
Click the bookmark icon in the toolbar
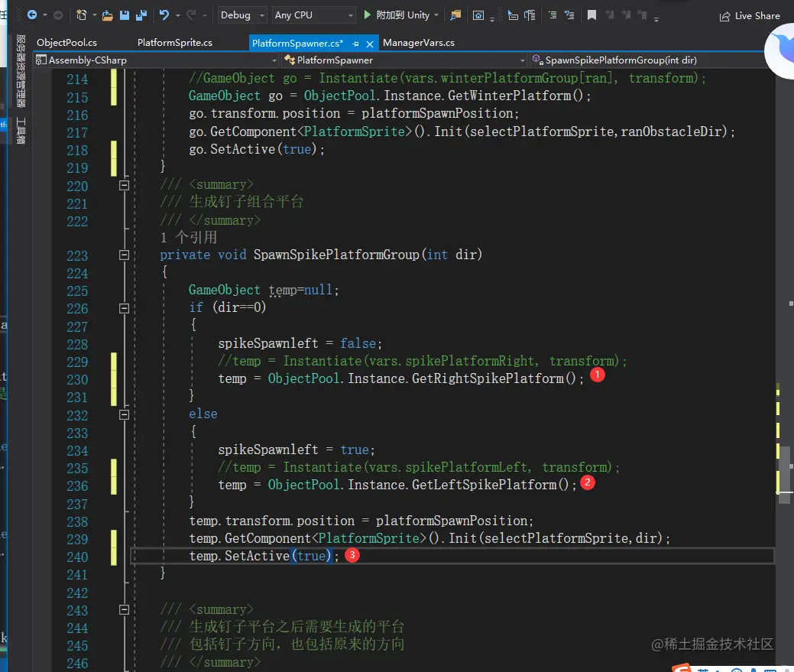tap(591, 15)
